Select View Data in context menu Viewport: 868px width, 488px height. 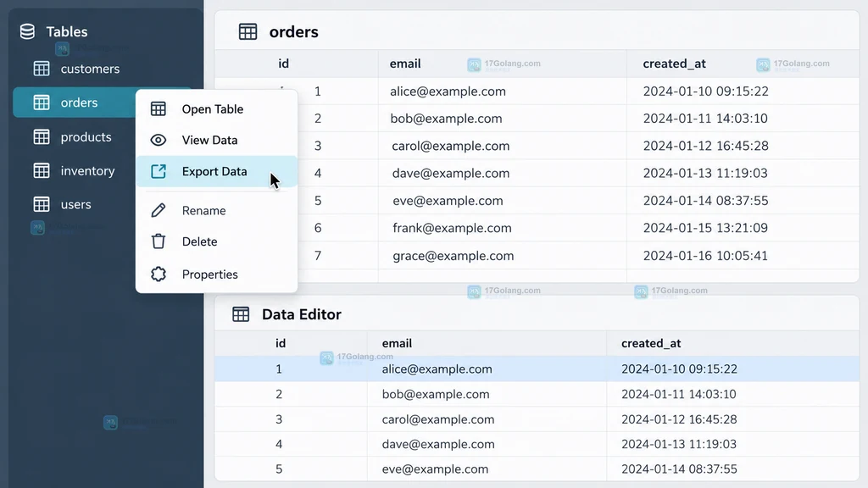pos(216,140)
